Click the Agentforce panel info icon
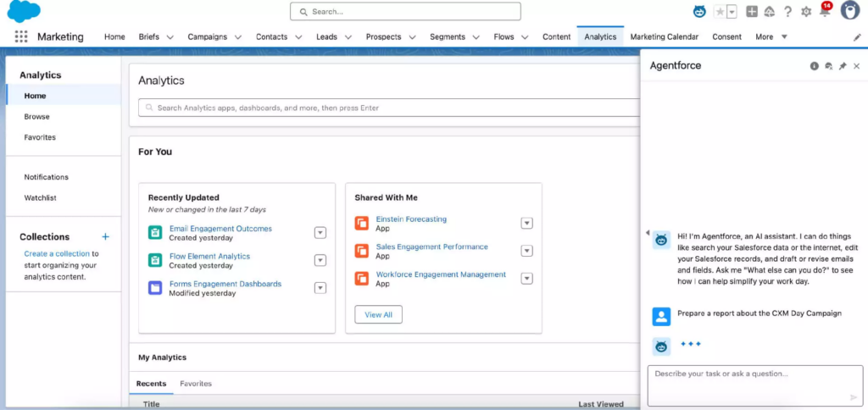 [x=815, y=66]
